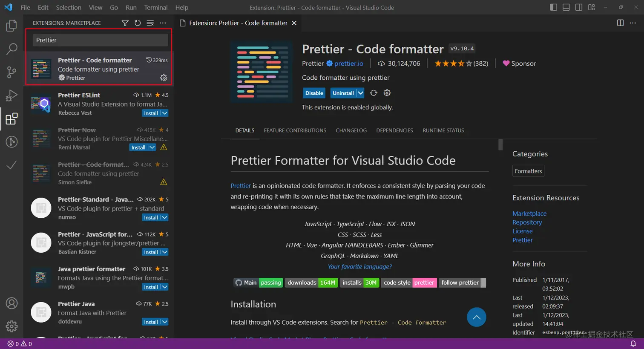
Task: Install the Prettier ESLint extension
Action: (151, 113)
